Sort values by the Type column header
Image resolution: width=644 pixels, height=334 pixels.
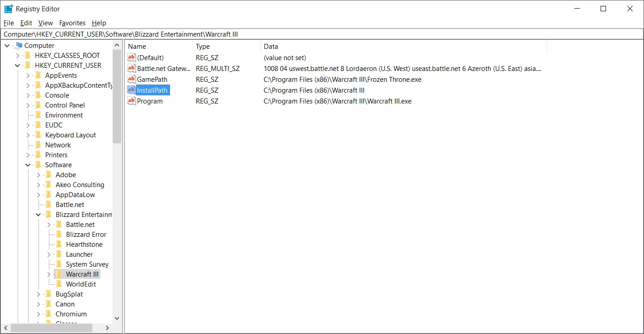click(x=227, y=46)
